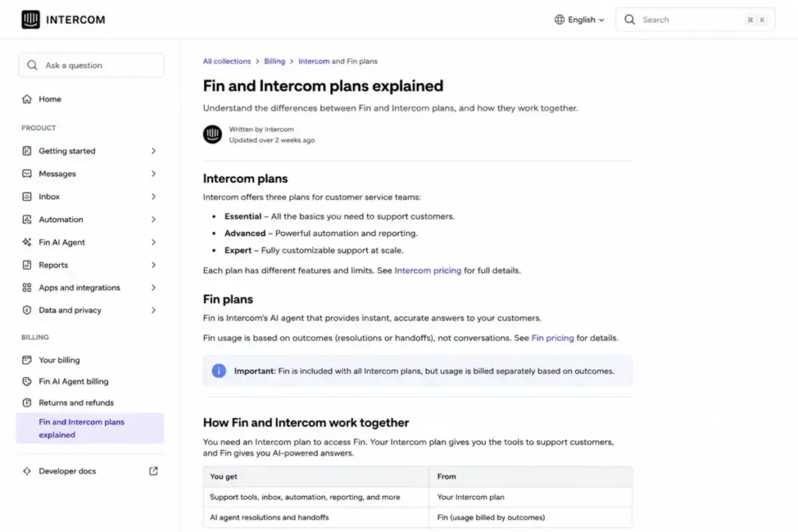The height and width of the screenshot is (532, 798).
Task: Click the All collections breadcrumb link
Action: pos(227,61)
